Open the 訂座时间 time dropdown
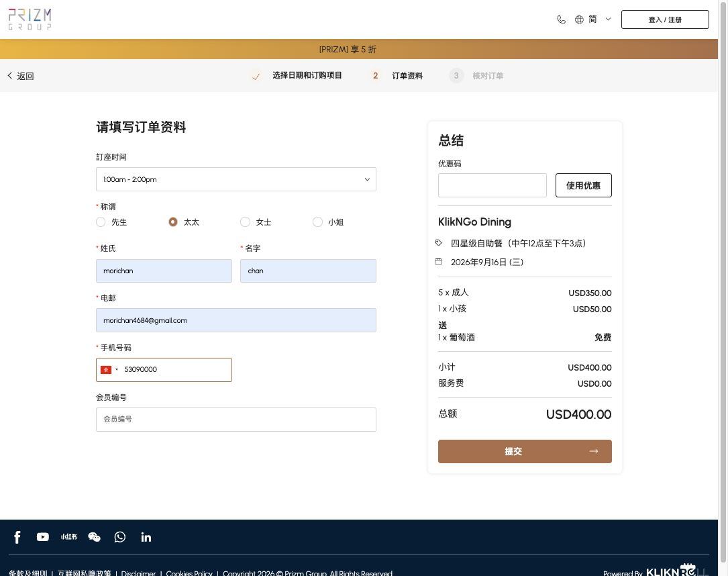This screenshot has height=576, width=728. tap(236, 179)
